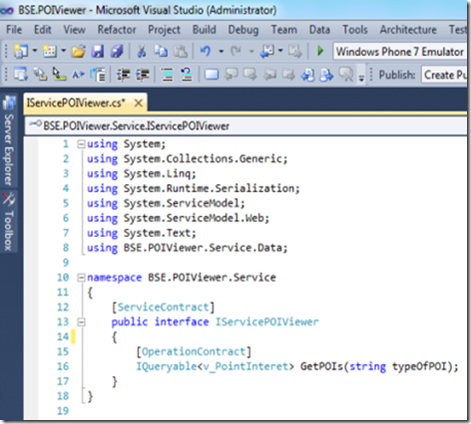This screenshot has height=424, width=471.
Task: Collapse the IServicePOIViewer interface block
Action: coord(81,322)
